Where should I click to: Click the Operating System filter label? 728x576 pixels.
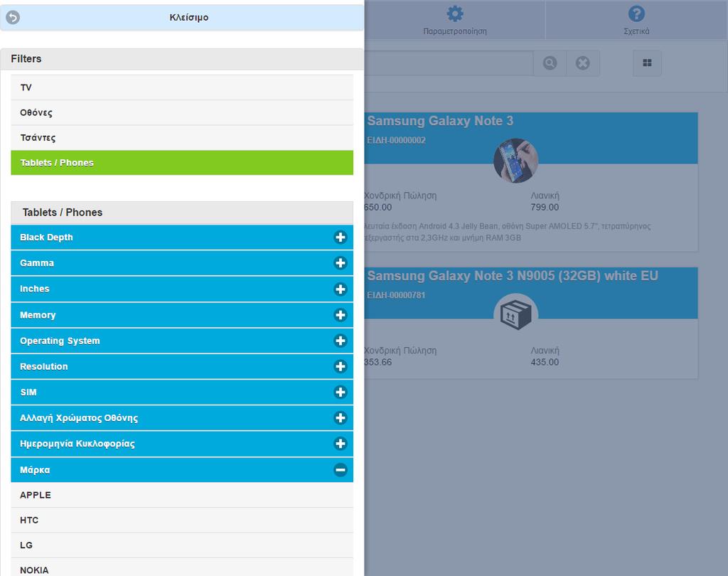(60, 341)
